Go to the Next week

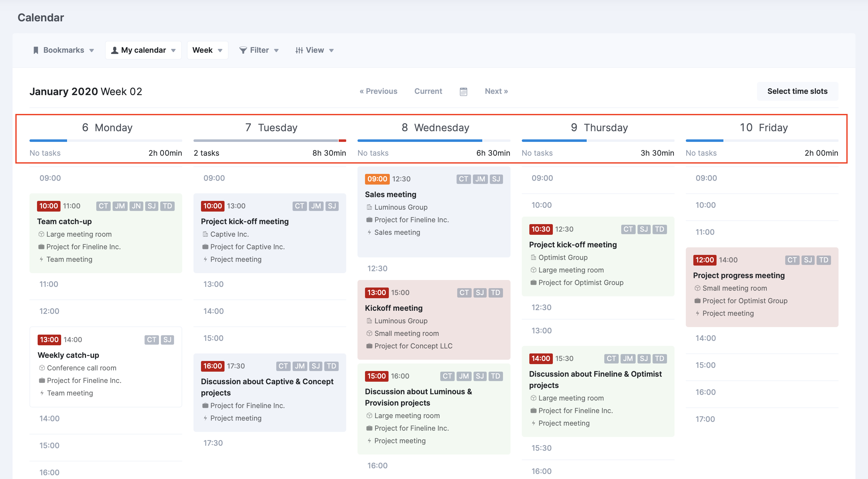(496, 91)
